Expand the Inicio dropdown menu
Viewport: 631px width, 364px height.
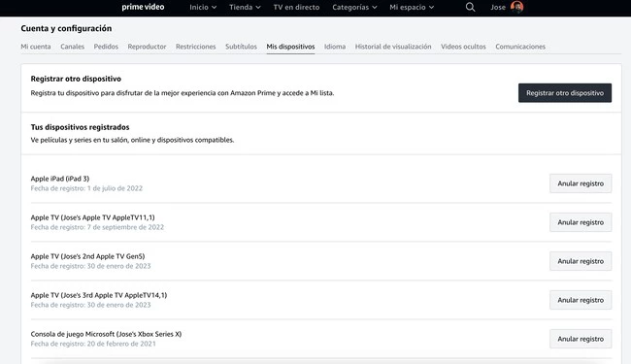[203, 7]
